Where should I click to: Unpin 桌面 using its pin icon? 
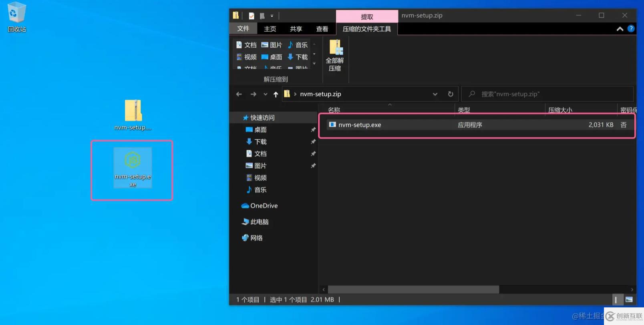313,130
